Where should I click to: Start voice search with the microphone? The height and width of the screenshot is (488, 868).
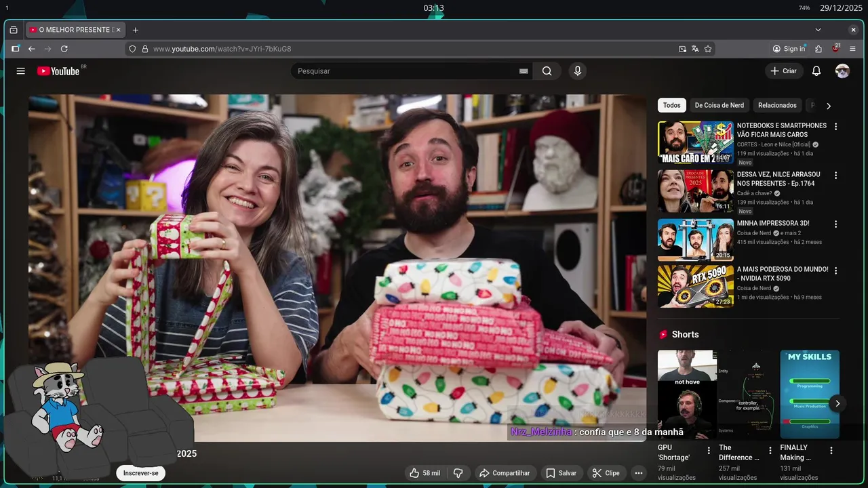[578, 71]
